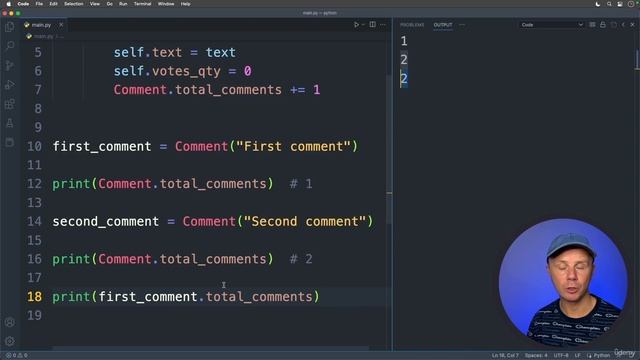The image size is (640, 360).
Task: Open Spotlight search in menu bar
Action: 609,4
